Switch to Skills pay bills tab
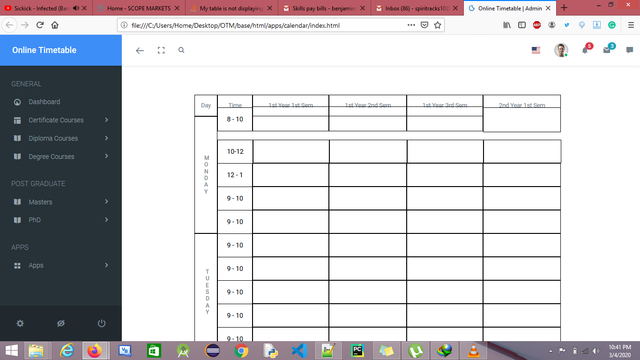Image resolution: width=640 pixels, height=360 pixels. pyautogui.click(x=324, y=8)
